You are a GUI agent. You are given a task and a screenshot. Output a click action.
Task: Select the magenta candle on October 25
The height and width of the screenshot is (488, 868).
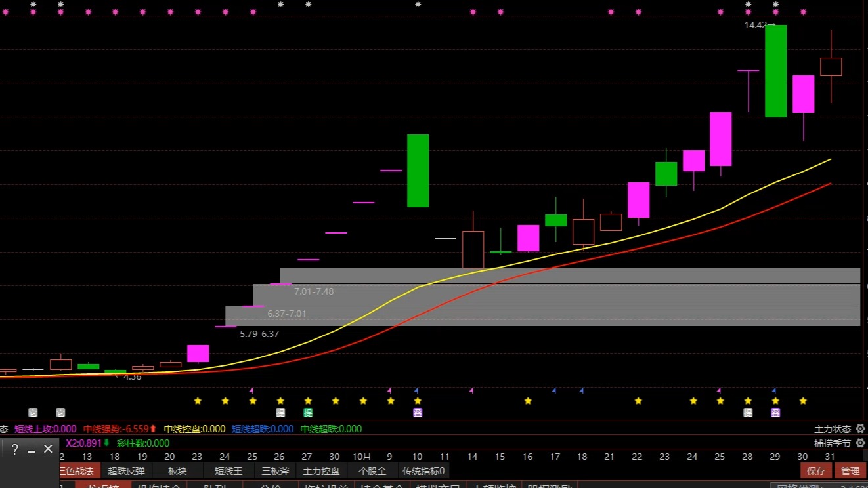[x=720, y=139]
